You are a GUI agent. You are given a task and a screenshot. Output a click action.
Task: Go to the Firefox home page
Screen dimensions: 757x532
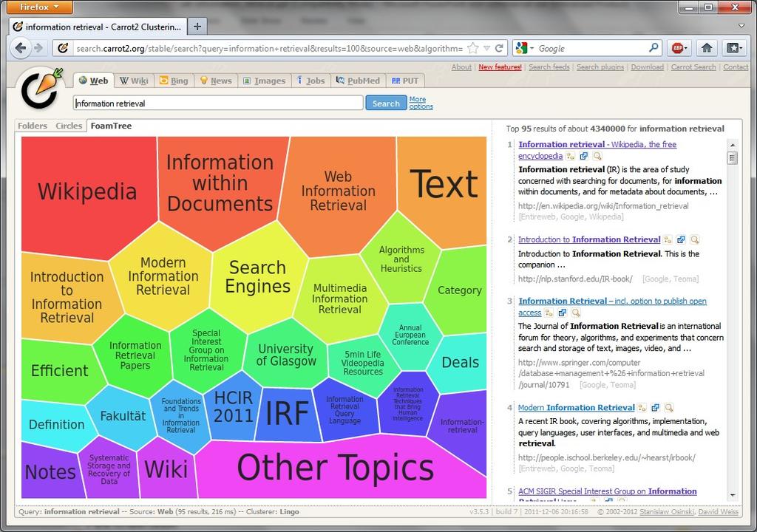pyautogui.click(x=707, y=48)
